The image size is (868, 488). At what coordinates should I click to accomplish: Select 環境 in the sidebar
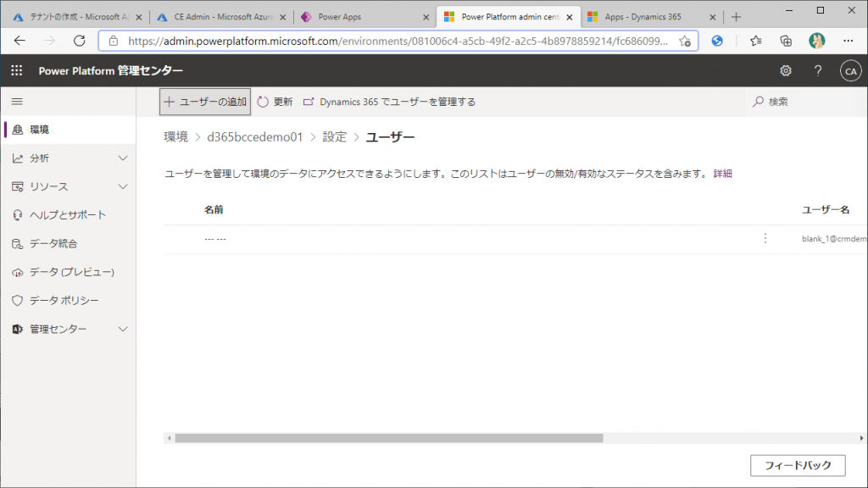(69, 130)
